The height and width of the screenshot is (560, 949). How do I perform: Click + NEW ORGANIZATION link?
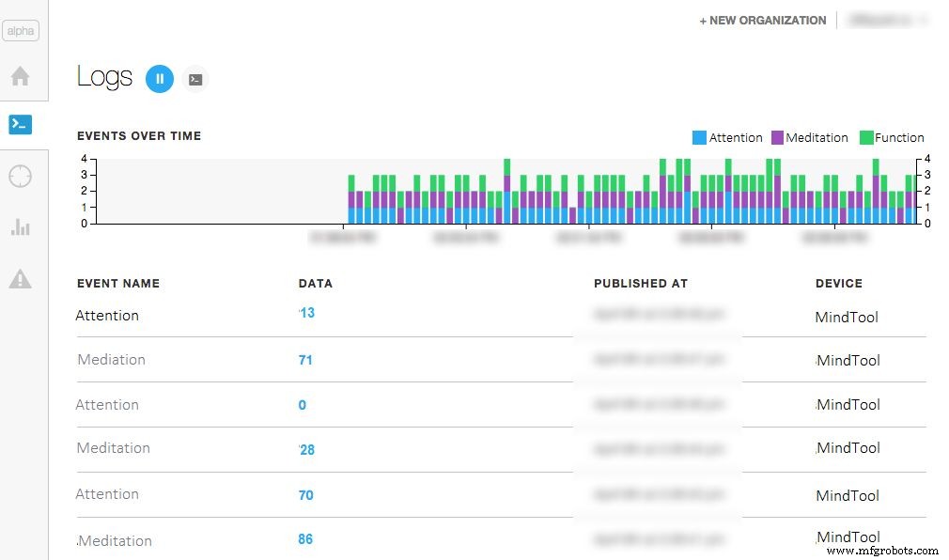click(762, 21)
